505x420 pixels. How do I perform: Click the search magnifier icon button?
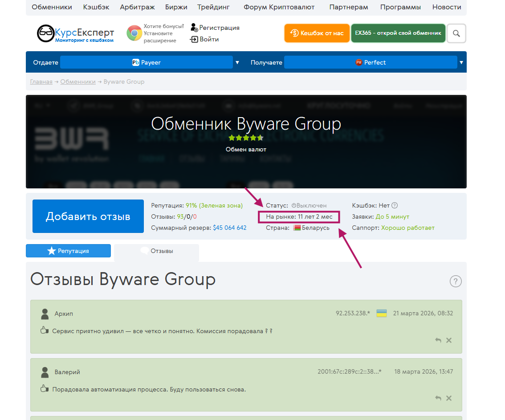pos(456,33)
